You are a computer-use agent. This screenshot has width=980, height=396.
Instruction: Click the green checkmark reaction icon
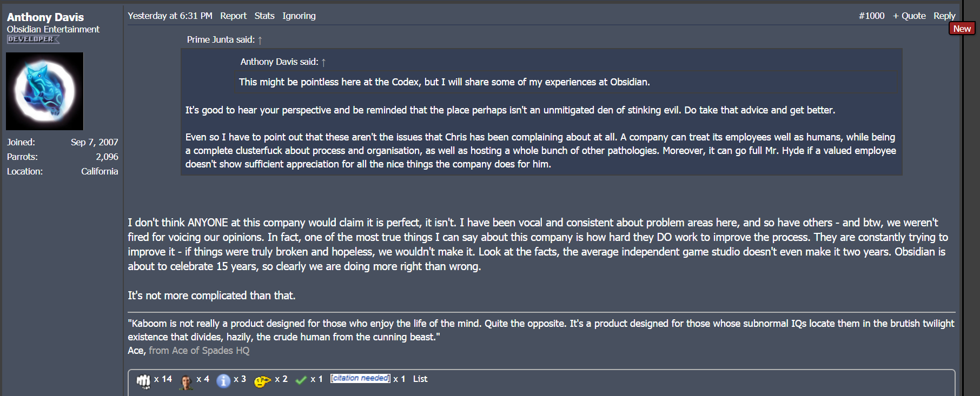pyautogui.click(x=301, y=380)
